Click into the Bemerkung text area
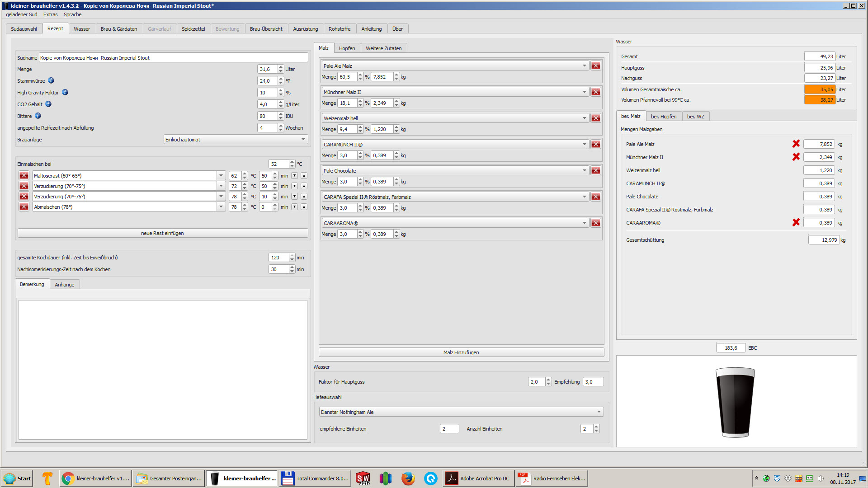This screenshot has height=488, width=868. click(x=163, y=369)
